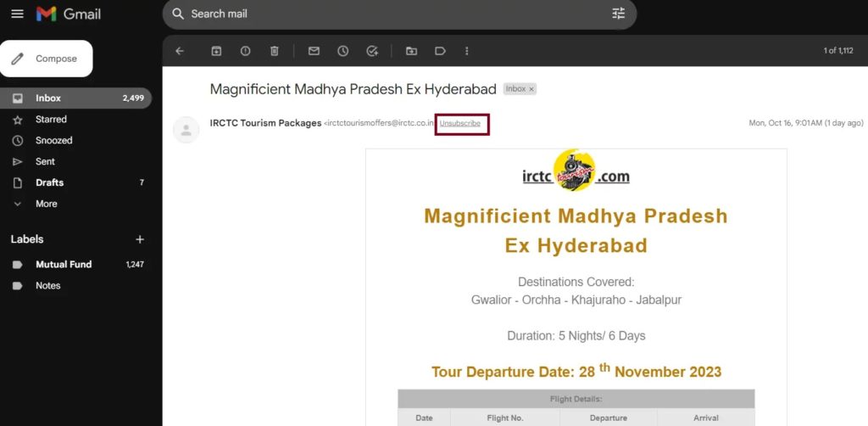This screenshot has height=426, width=868.
Task: Click the '1 of 1,112' counter
Action: pyautogui.click(x=838, y=51)
